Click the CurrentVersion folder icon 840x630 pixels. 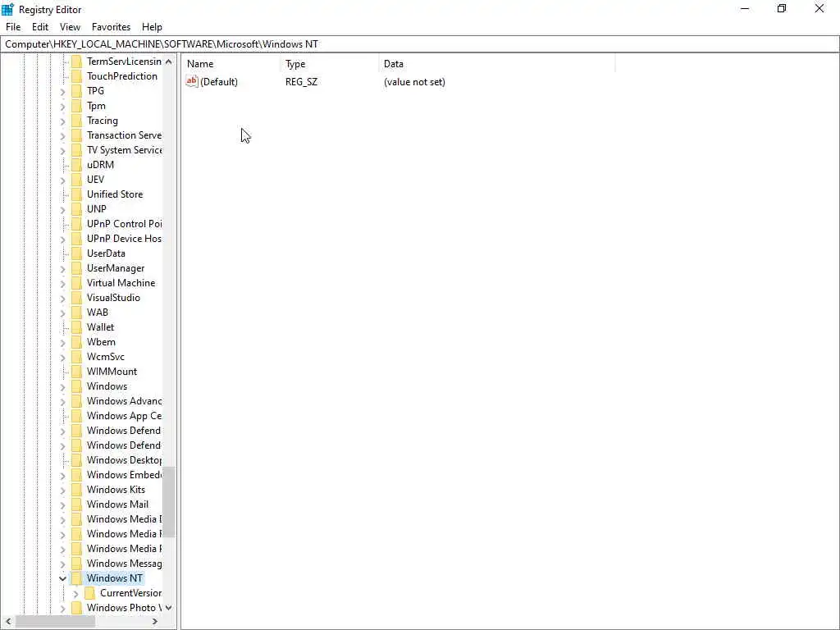90,593
